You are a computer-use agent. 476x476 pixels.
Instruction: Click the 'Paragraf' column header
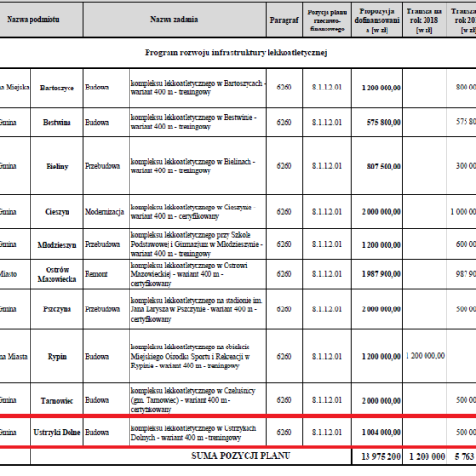coord(284,20)
